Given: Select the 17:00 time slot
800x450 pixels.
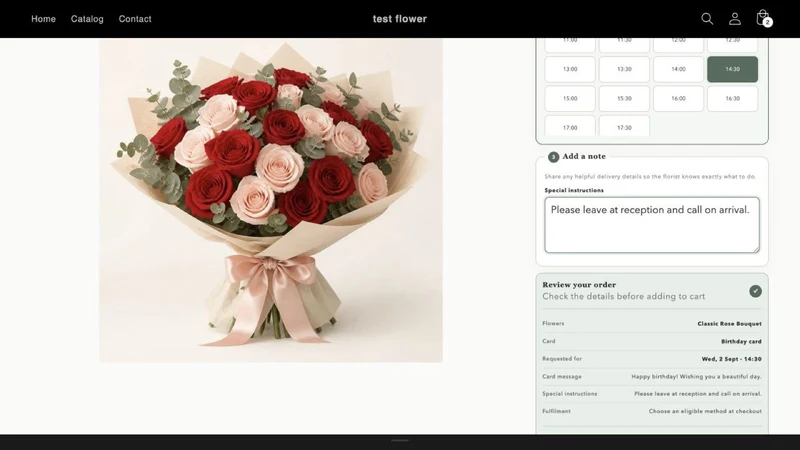Looking at the screenshot, I should (570, 126).
